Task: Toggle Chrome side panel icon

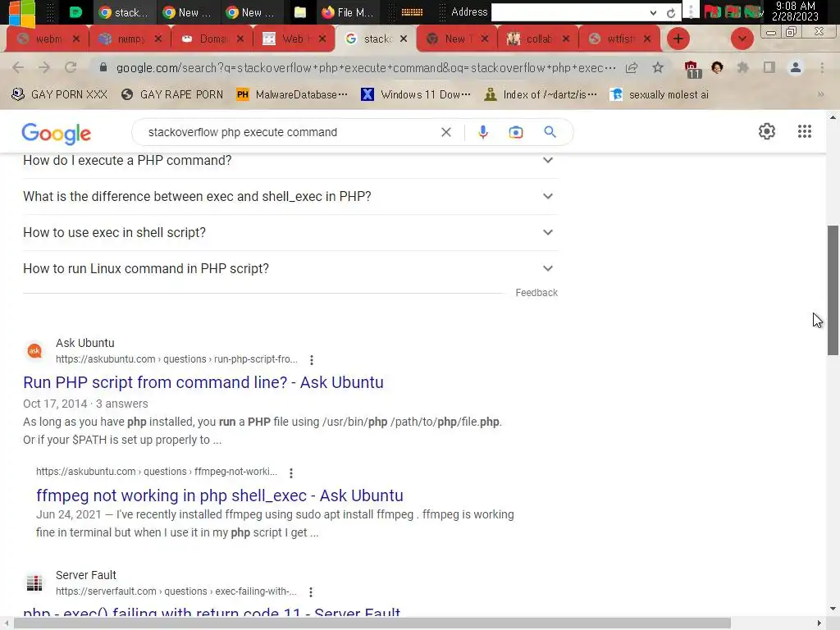Action: (769, 67)
